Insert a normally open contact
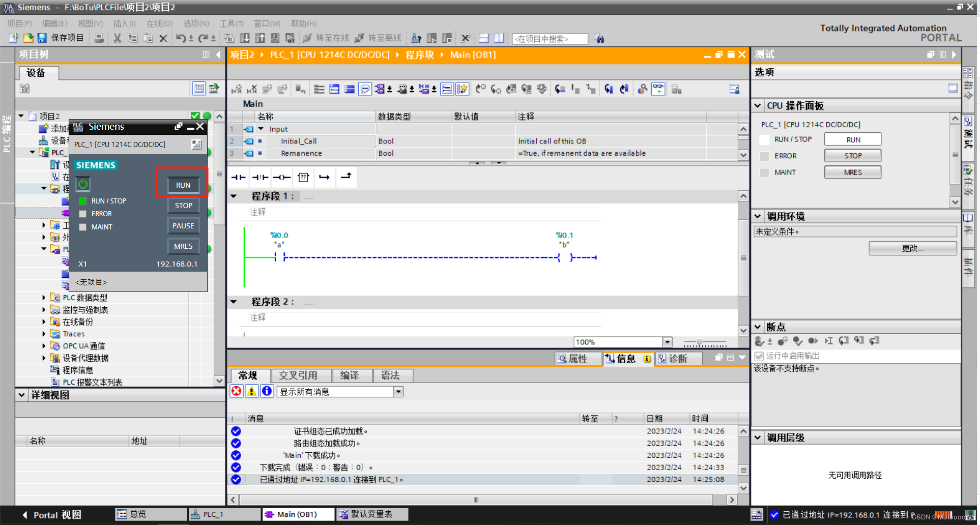 coord(238,177)
